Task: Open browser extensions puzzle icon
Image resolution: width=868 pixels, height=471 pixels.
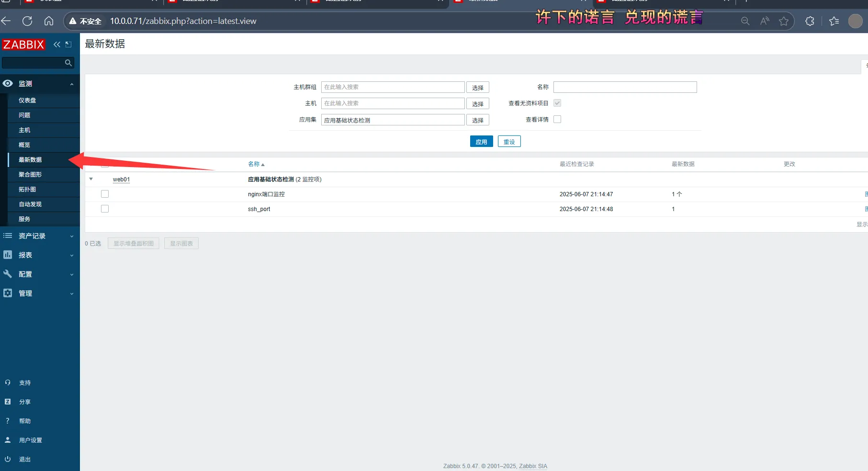Action: pos(810,21)
